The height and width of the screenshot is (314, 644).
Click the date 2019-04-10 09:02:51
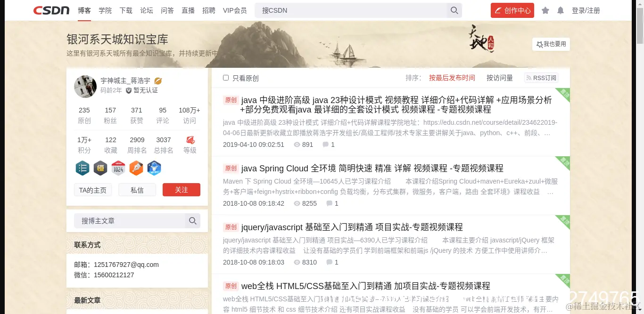(254, 145)
